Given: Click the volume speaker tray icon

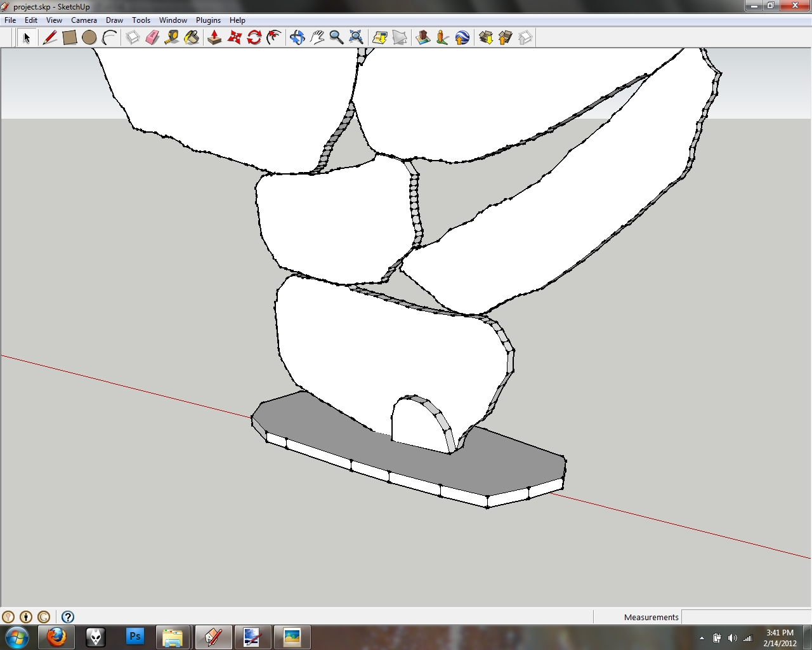Looking at the screenshot, I should [733, 638].
